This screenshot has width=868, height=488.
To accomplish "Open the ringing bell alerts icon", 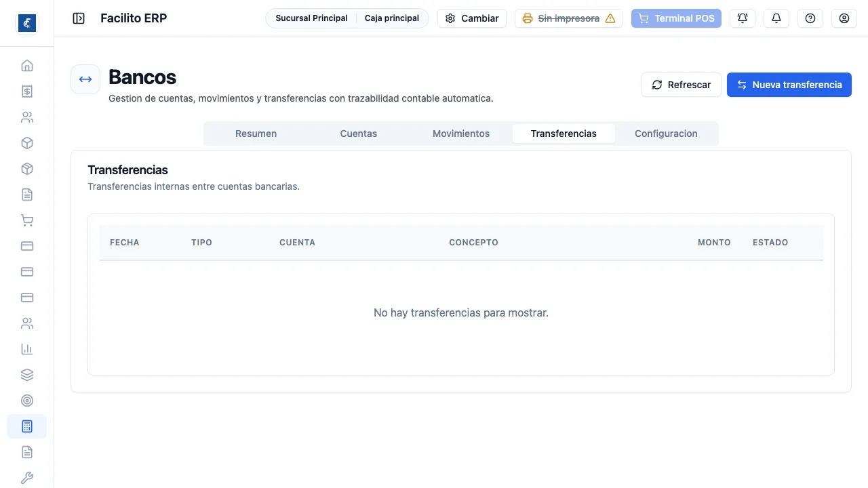I will coord(743,18).
